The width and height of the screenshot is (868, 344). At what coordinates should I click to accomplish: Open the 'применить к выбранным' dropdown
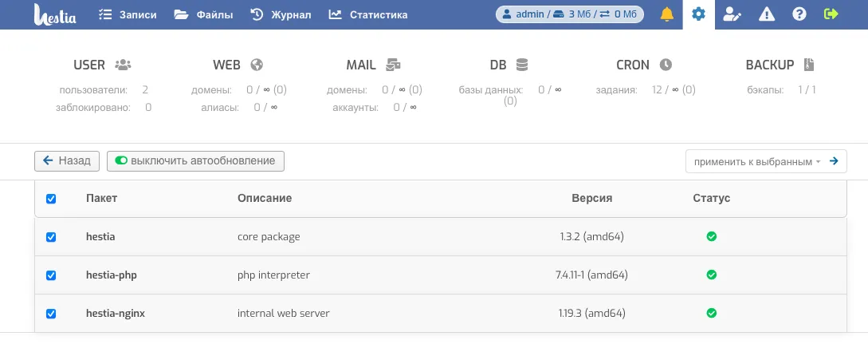point(757,161)
